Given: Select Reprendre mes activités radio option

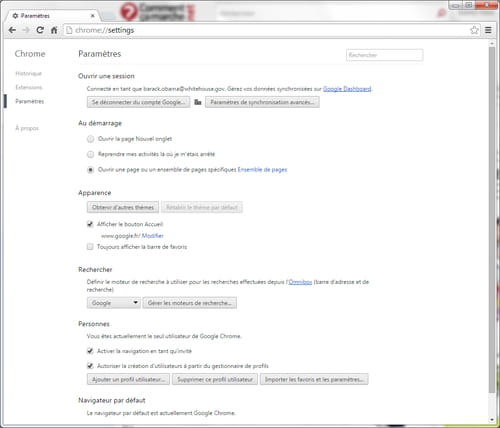Looking at the screenshot, I should (x=90, y=154).
